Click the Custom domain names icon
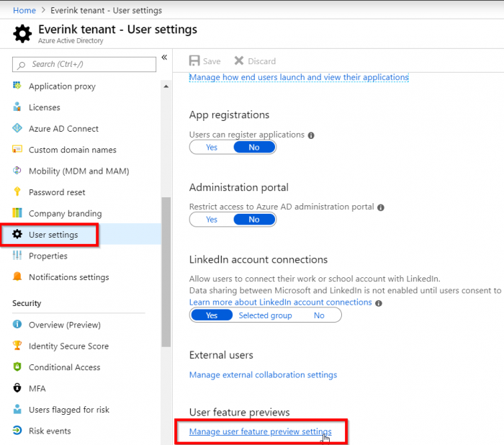The image size is (504, 445). click(x=17, y=149)
